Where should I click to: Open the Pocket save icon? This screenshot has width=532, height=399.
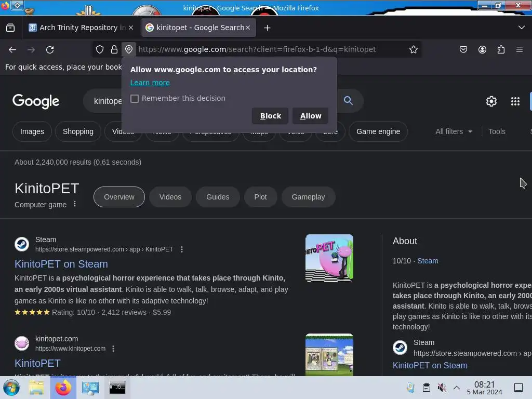pos(463,49)
